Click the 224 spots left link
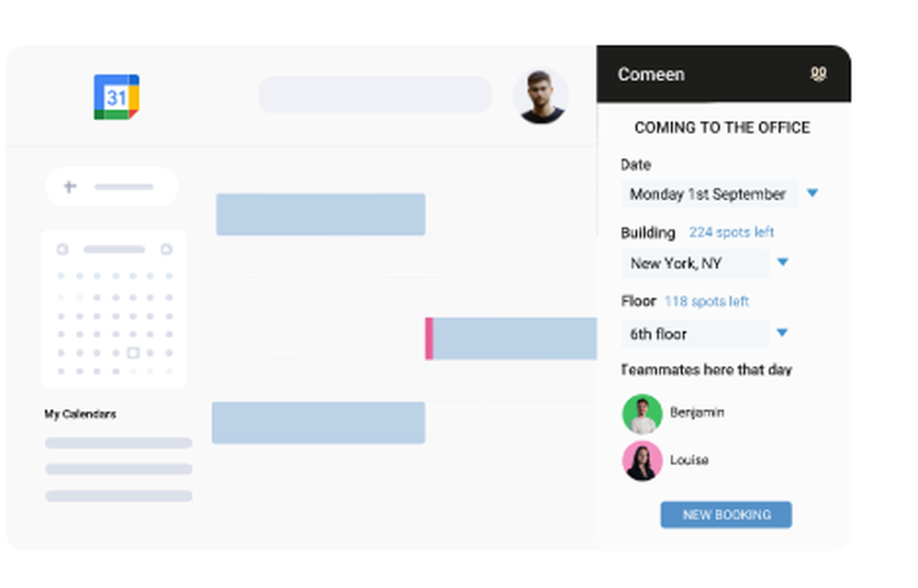The width and height of the screenshot is (918, 588). pyautogui.click(x=732, y=232)
